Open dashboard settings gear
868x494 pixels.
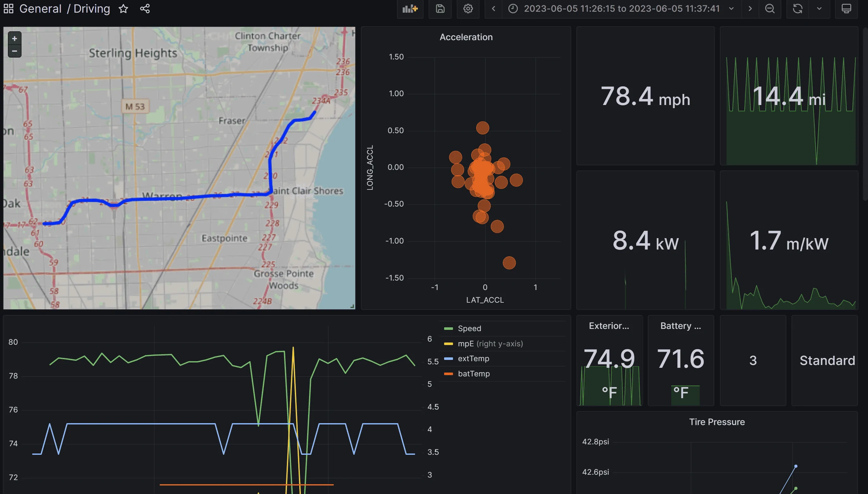tap(468, 9)
